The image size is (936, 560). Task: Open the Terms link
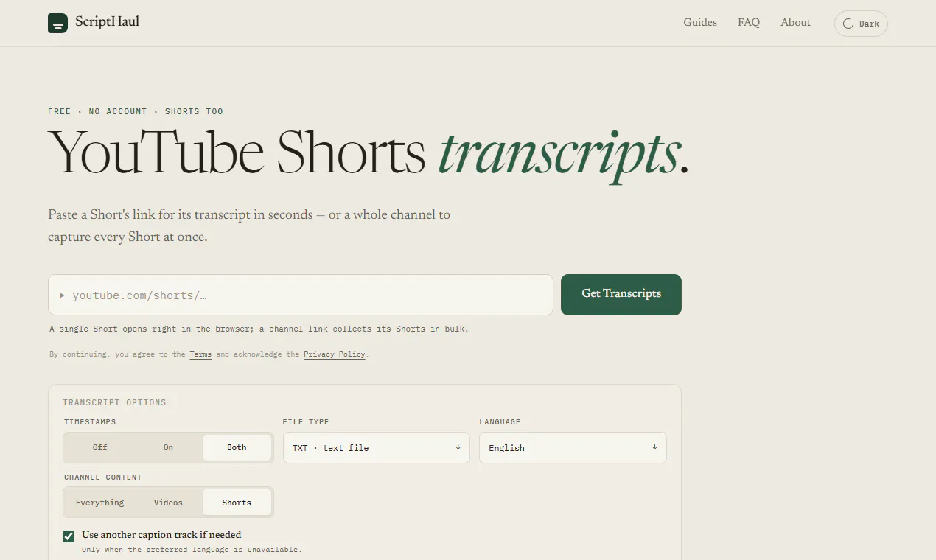point(200,354)
